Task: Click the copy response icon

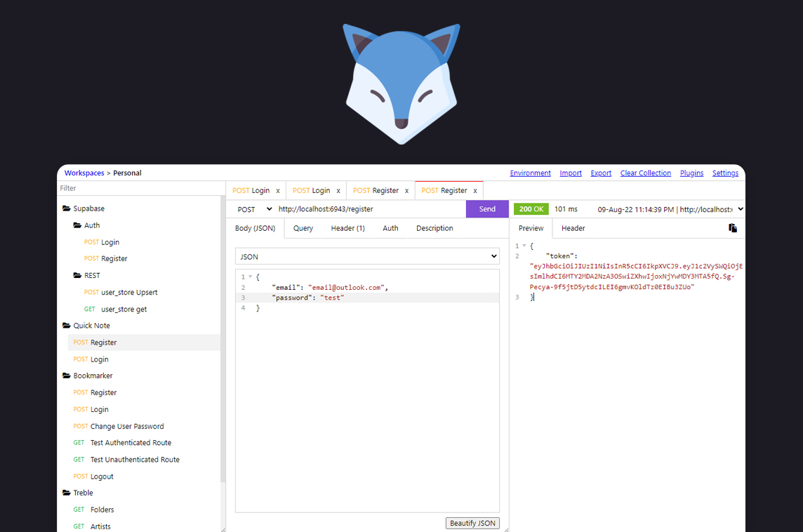Action: 732,228
